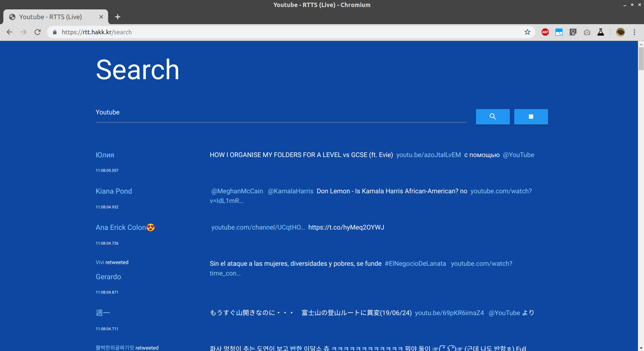Open the Chromium three-dot menu
This screenshot has width=644, height=351.
coord(634,32)
